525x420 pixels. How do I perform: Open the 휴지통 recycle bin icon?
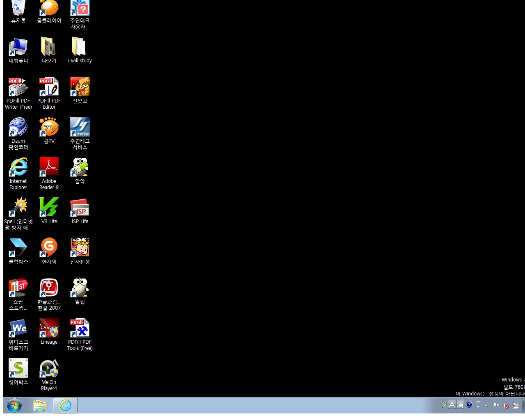[x=18, y=11]
